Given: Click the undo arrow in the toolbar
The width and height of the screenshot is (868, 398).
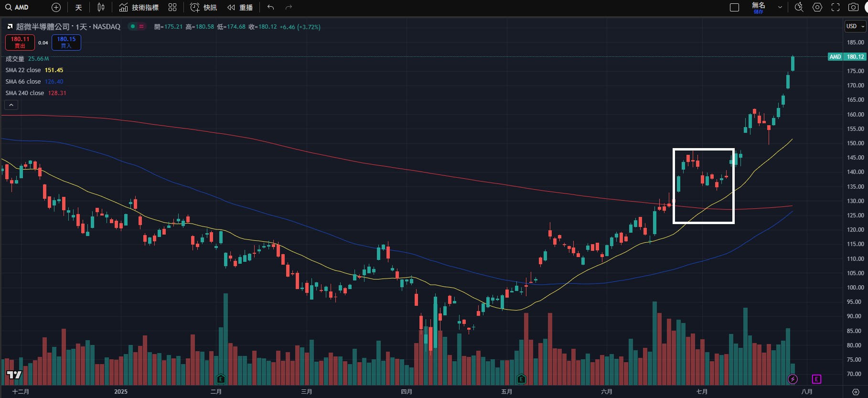Looking at the screenshot, I should tap(271, 7).
